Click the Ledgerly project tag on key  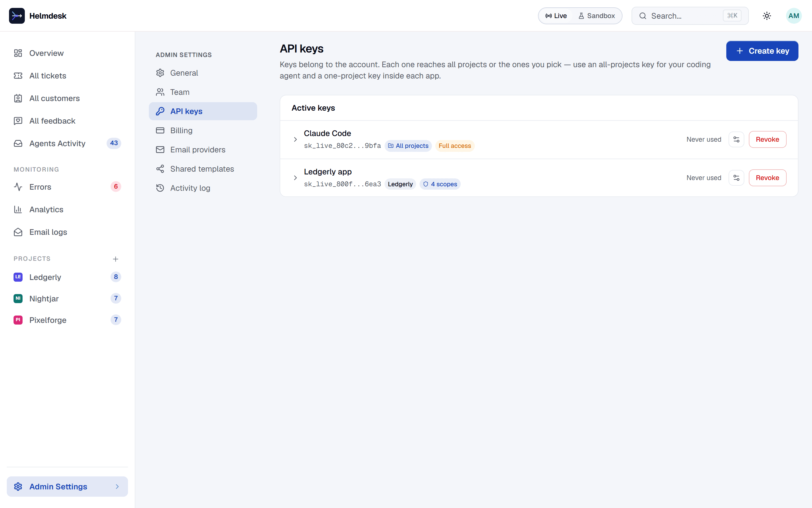tap(400, 184)
